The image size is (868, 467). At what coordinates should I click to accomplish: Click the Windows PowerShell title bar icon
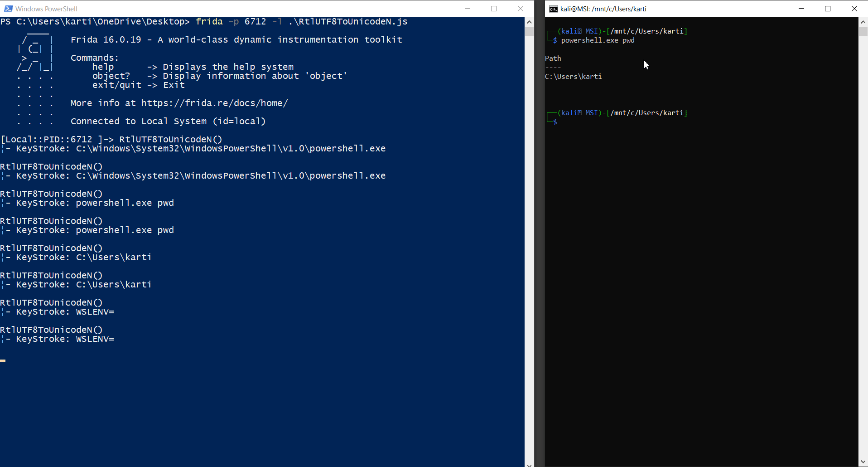[x=8, y=9]
